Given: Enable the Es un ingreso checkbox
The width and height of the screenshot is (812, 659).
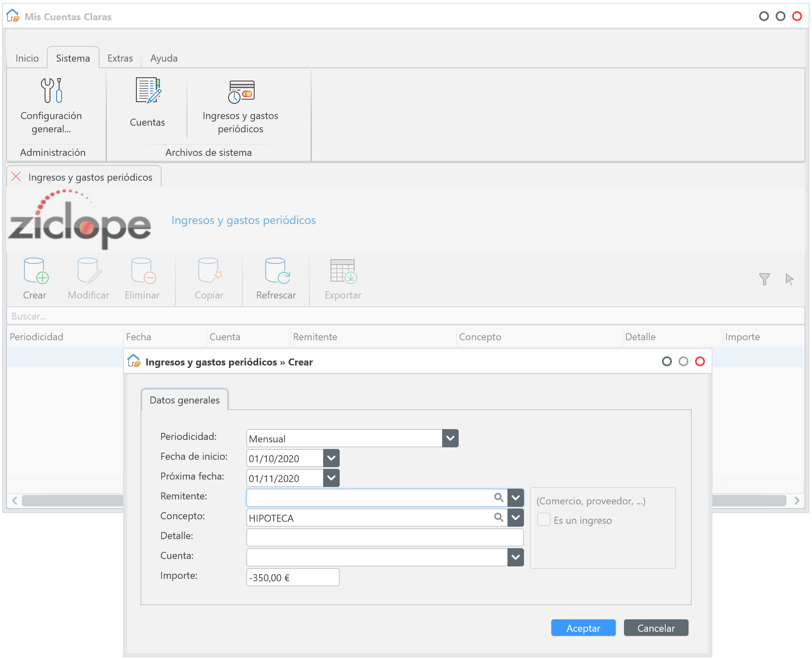Looking at the screenshot, I should pyautogui.click(x=543, y=520).
